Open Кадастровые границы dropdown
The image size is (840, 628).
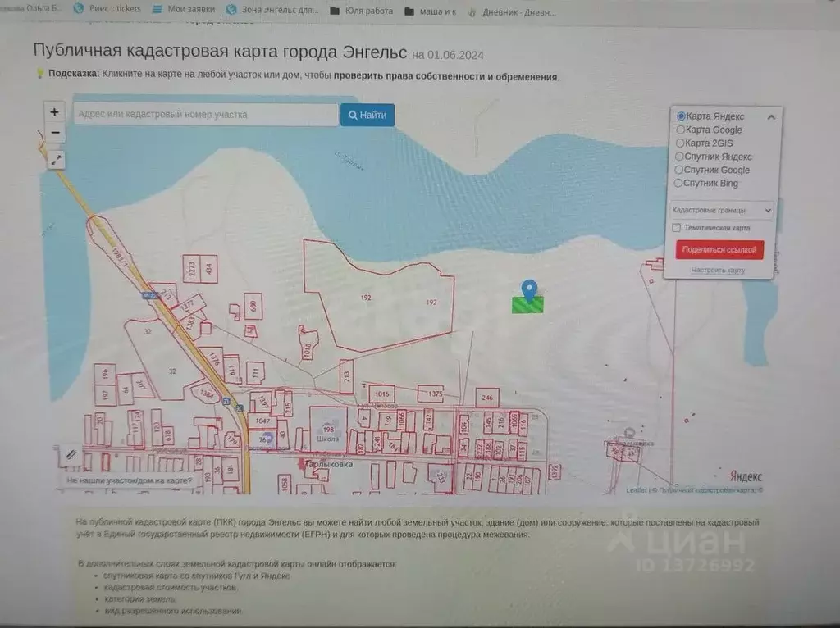[721, 211]
